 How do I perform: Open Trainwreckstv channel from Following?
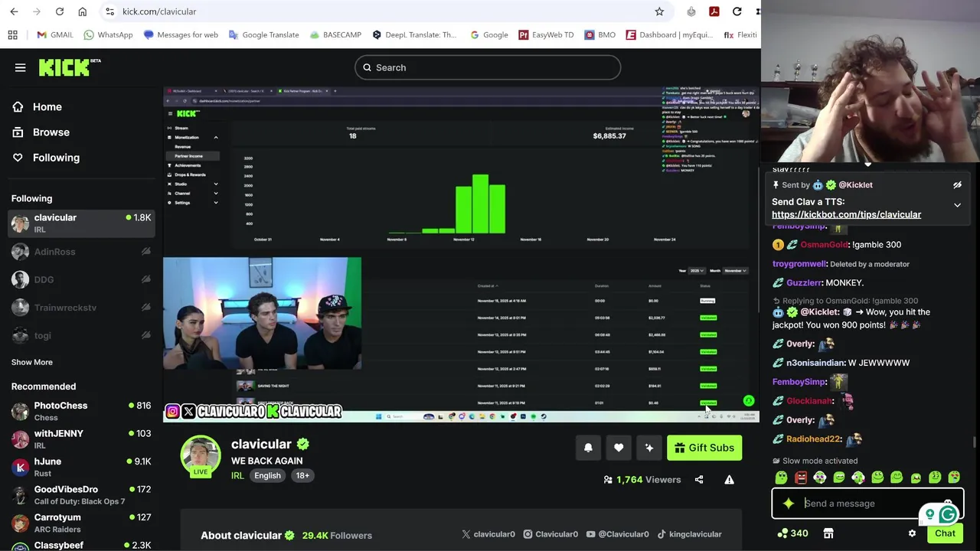point(81,308)
